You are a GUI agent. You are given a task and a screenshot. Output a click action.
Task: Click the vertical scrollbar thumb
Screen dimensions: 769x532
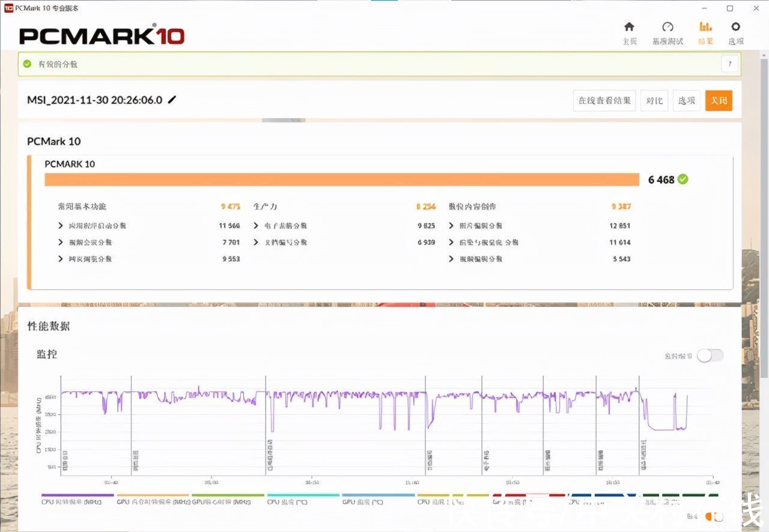[x=764, y=219]
